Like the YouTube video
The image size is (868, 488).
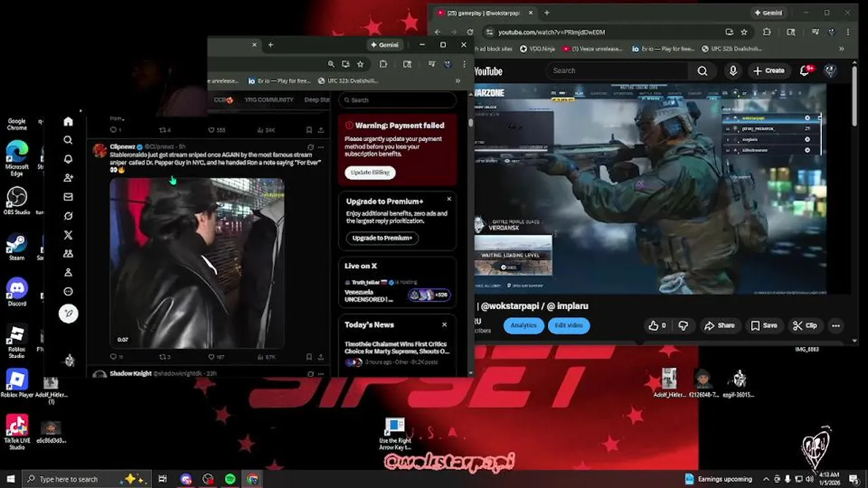656,325
